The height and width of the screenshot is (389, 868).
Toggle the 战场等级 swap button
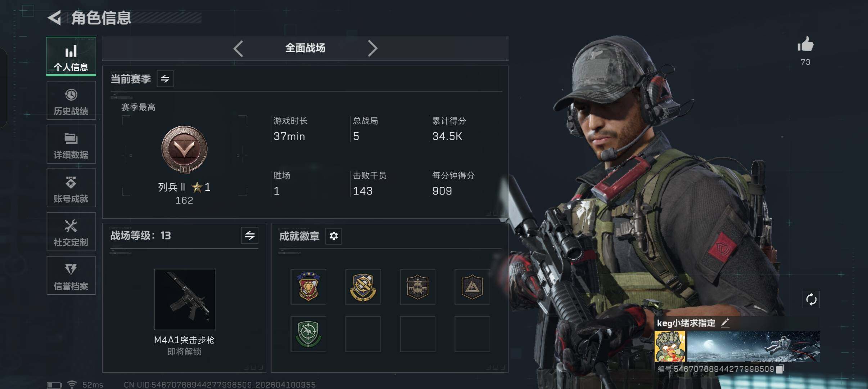250,236
